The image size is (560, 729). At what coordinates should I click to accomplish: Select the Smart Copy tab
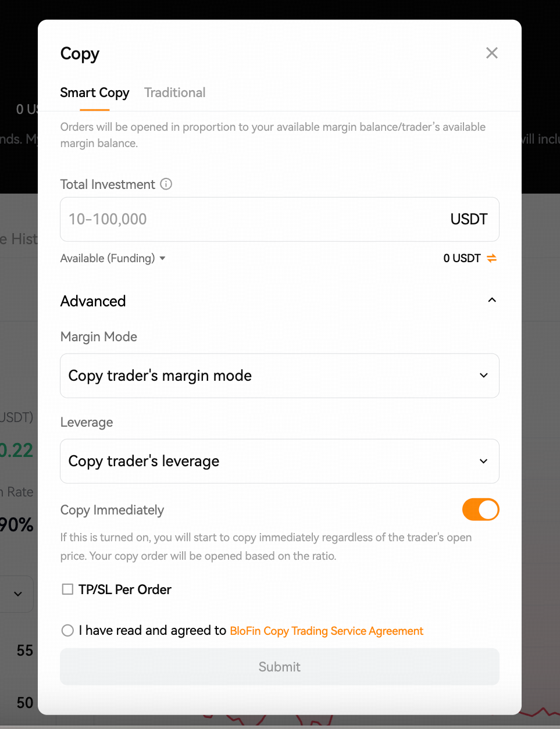95,92
